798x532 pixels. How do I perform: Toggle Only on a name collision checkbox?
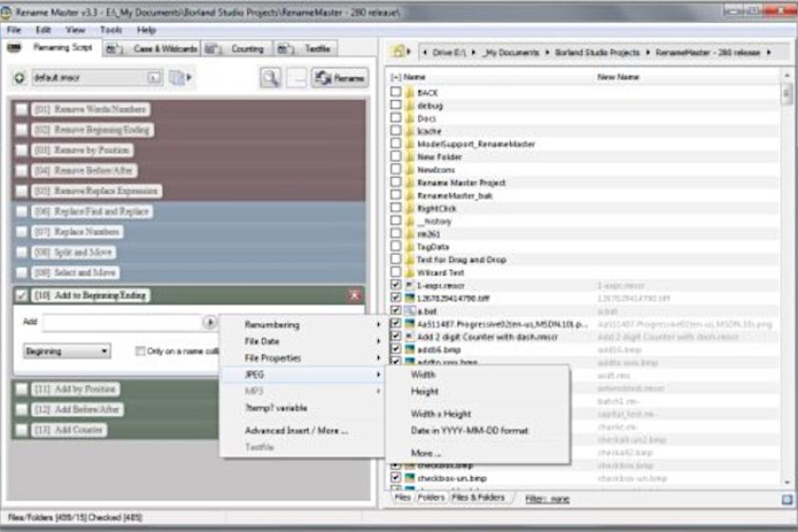140,351
